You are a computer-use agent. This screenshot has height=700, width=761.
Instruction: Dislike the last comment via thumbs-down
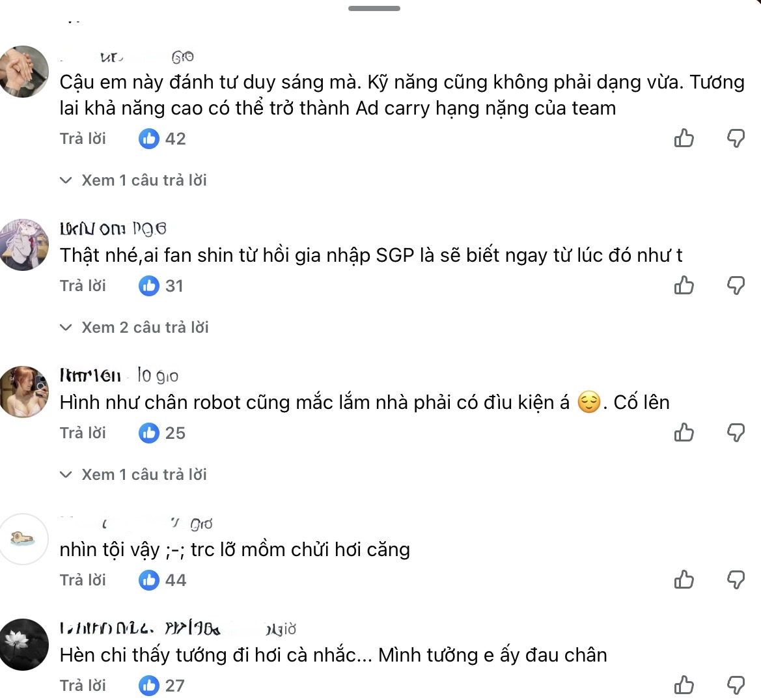(736, 685)
